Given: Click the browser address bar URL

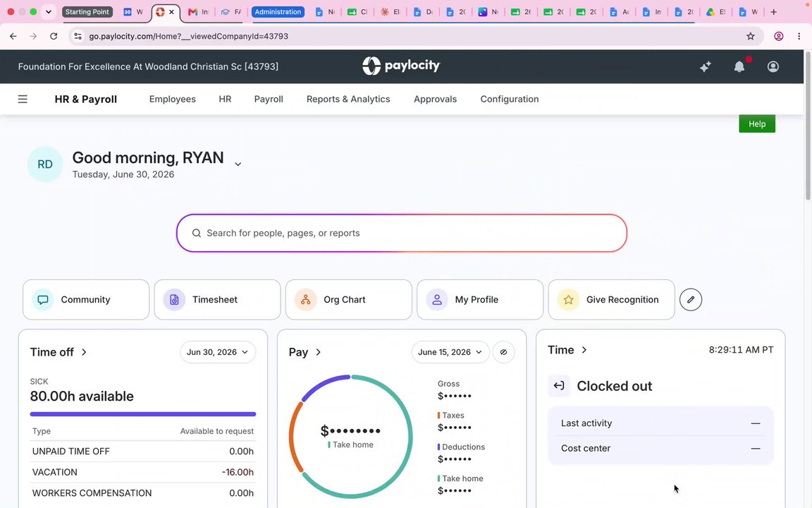Looking at the screenshot, I should (188, 36).
